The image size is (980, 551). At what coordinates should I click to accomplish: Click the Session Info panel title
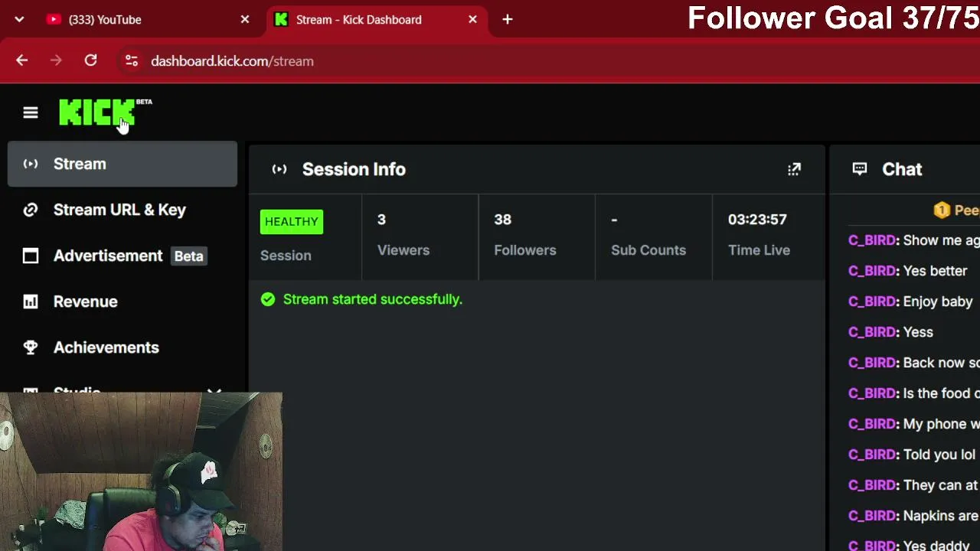click(354, 169)
